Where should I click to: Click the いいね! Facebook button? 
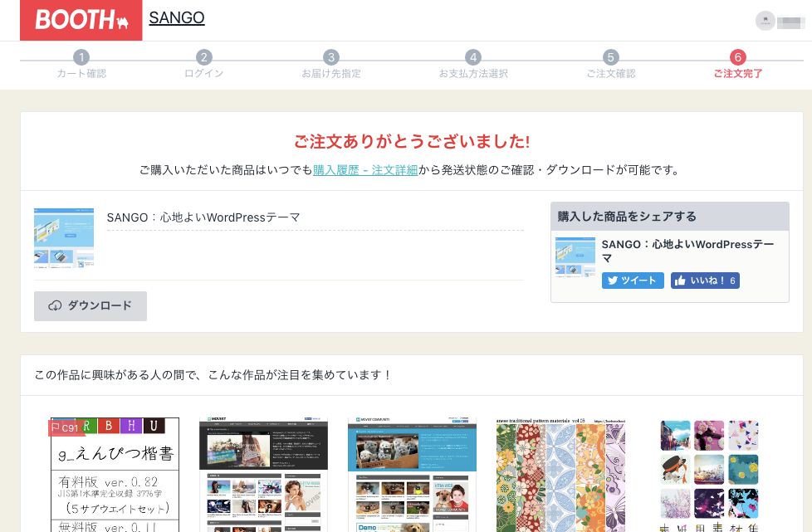tap(705, 281)
